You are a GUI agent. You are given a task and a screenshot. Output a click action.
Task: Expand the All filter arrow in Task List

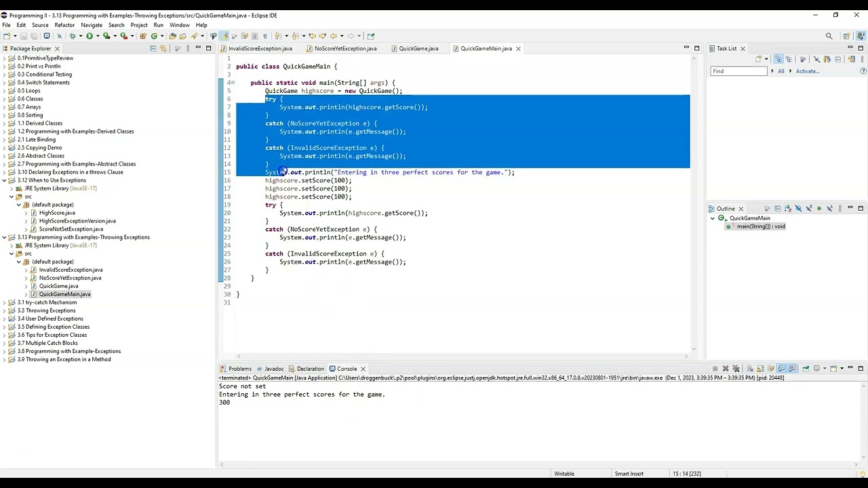pos(772,71)
